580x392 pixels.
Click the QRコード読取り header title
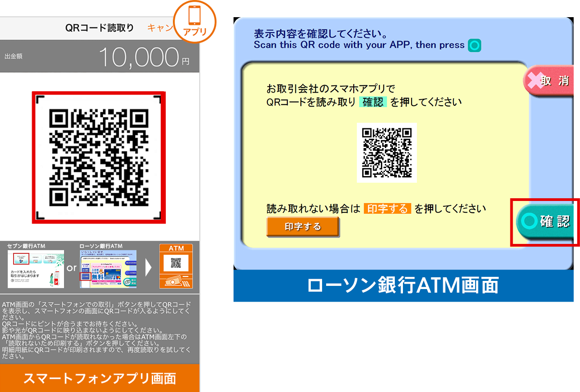click(x=99, y=28)
